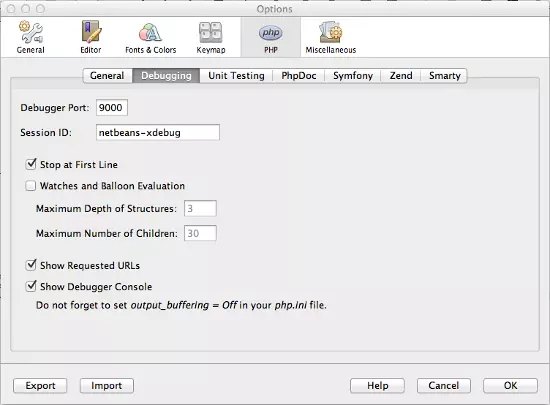Disable the Stop at First Line checkbox
This screenshot has height=405, width=550.
31,164
